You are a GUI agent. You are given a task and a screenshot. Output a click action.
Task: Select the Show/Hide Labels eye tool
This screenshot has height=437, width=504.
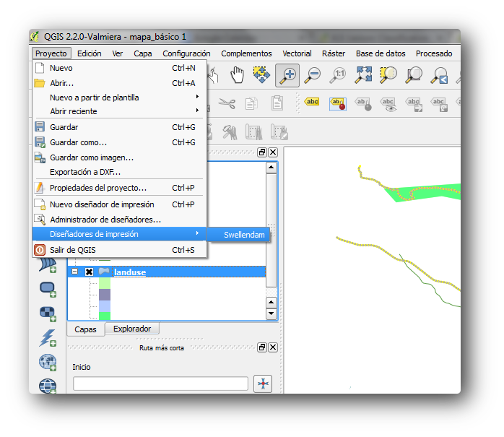click(388, 105)
